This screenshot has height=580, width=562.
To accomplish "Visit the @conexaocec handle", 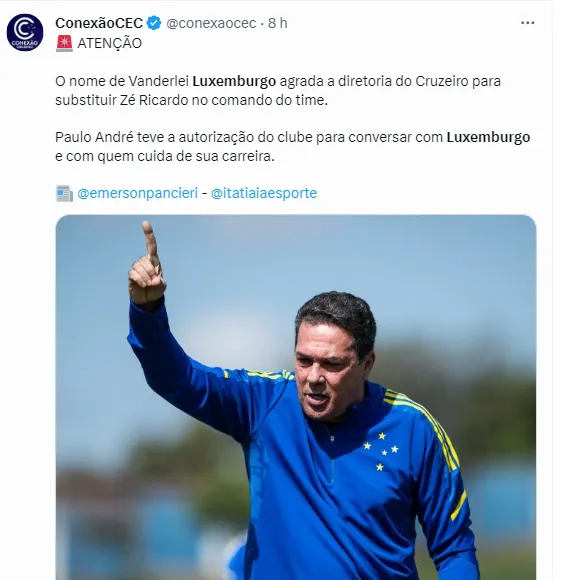I will (x=211, y=23).
